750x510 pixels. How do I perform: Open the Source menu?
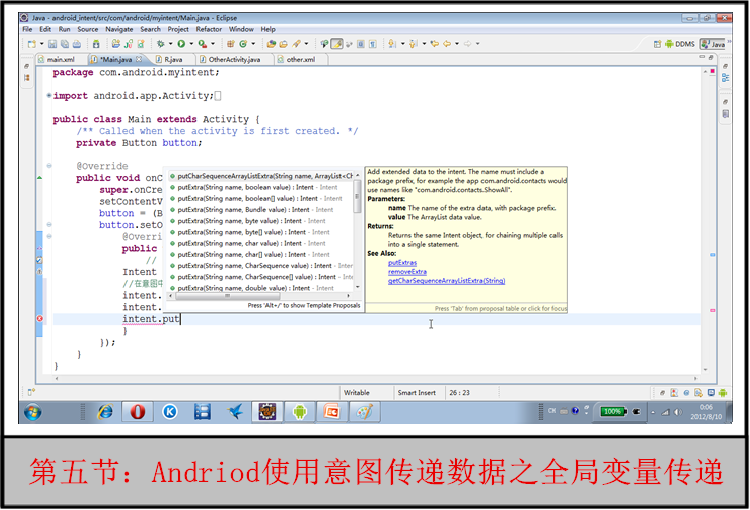(88, 29)
